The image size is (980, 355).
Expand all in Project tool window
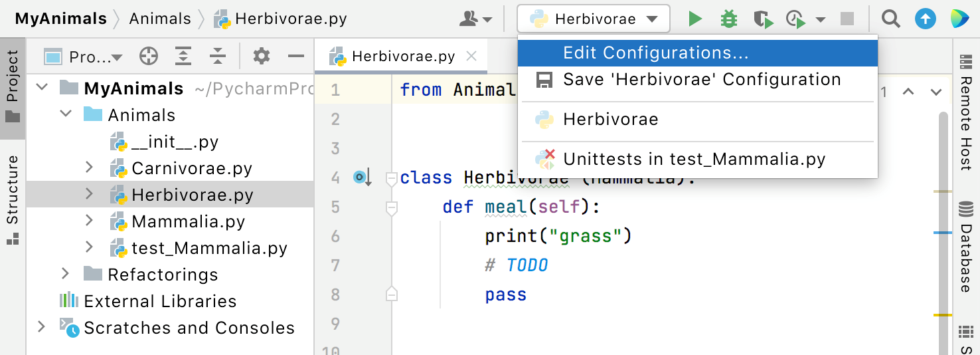click(x=183, y=57)
